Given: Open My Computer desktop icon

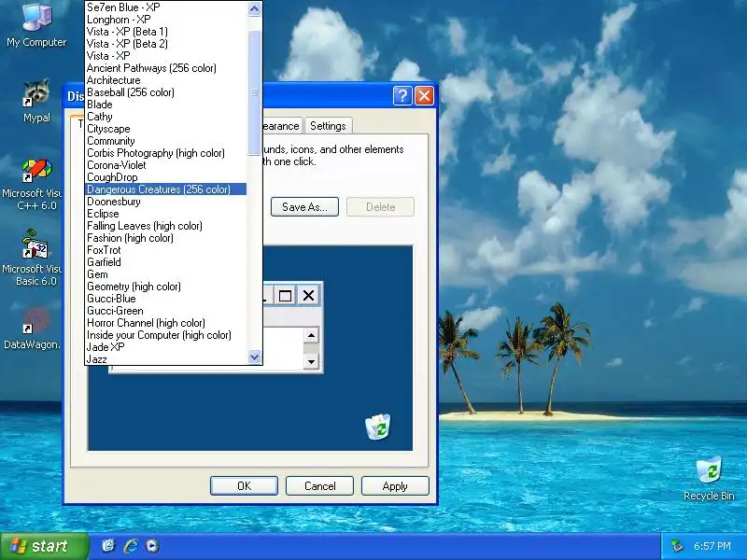Looking at the screenshot, I should (36, 25).
